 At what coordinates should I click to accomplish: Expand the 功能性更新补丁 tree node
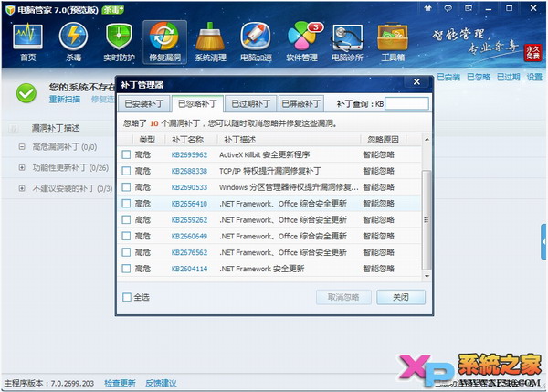22,168
